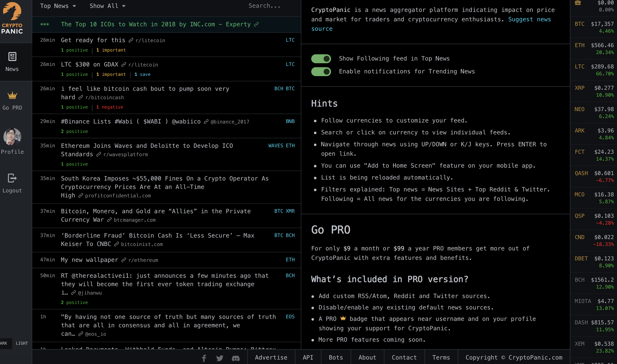Click link icon before @eos_io

(81, 334)
